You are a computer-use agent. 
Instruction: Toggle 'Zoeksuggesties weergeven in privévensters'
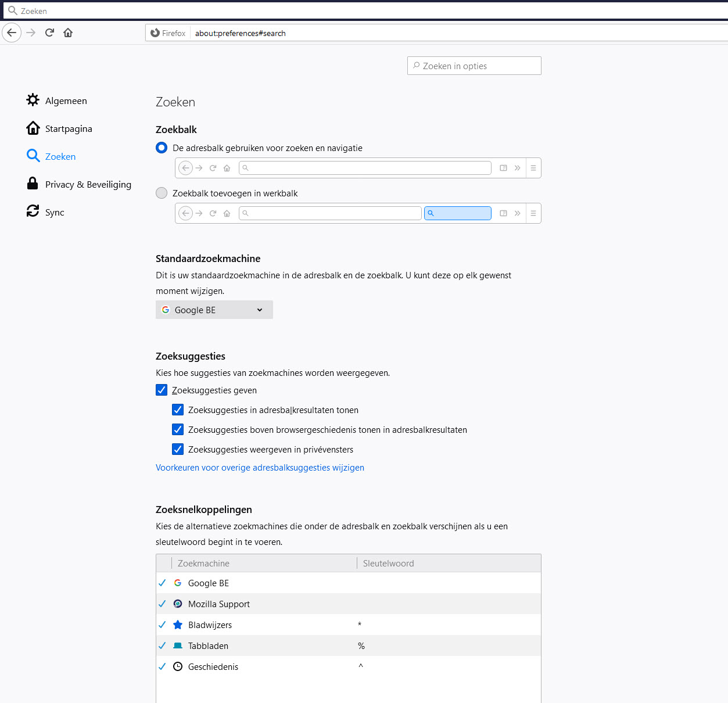point(178,449)
